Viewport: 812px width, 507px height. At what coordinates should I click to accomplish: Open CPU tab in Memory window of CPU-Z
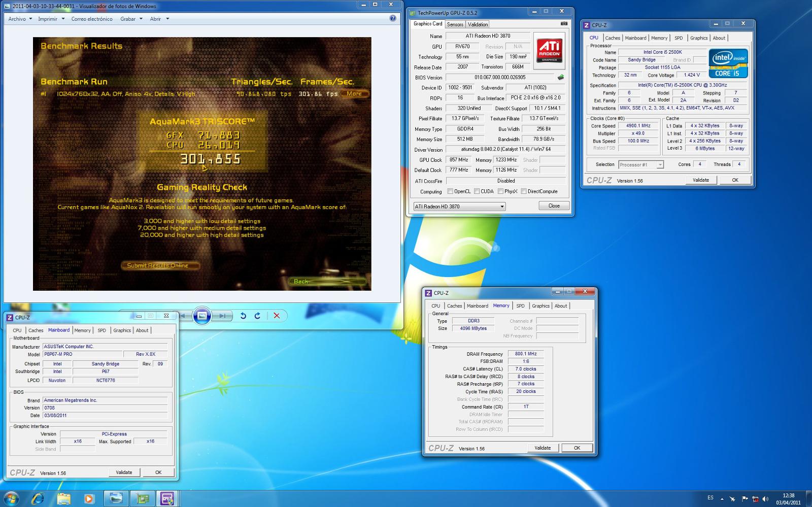point(435,306)
